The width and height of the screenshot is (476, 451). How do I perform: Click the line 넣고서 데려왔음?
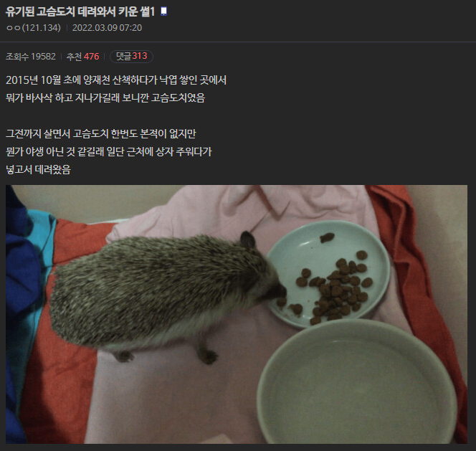[x=38, y=169]
